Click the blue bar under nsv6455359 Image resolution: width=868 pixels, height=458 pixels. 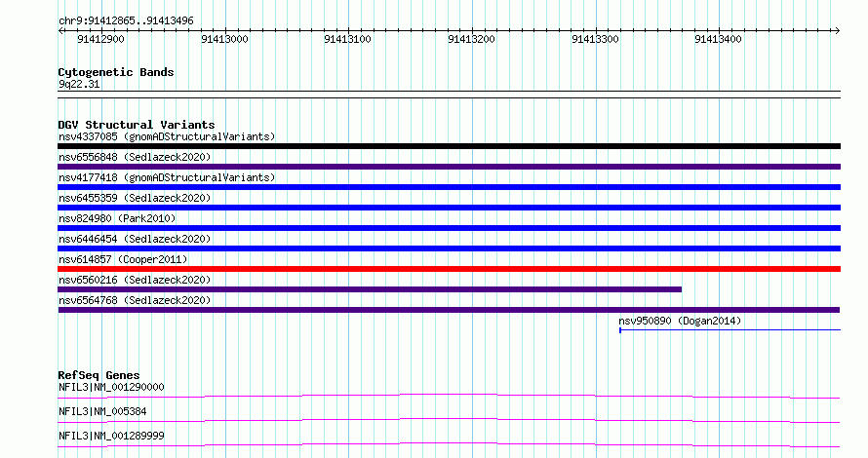click(449, 208)
